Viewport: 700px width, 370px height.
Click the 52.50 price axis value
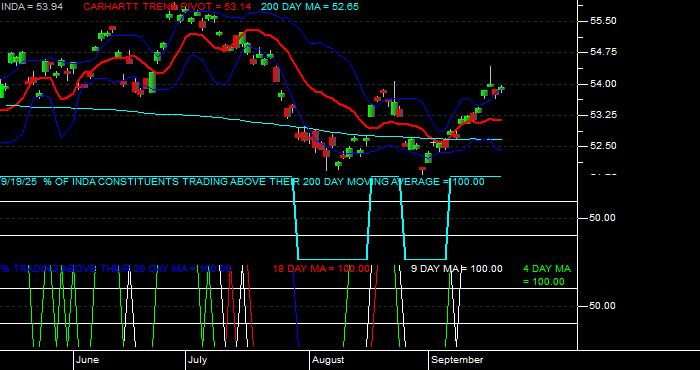pyautogui.click(x=603, y=146)
